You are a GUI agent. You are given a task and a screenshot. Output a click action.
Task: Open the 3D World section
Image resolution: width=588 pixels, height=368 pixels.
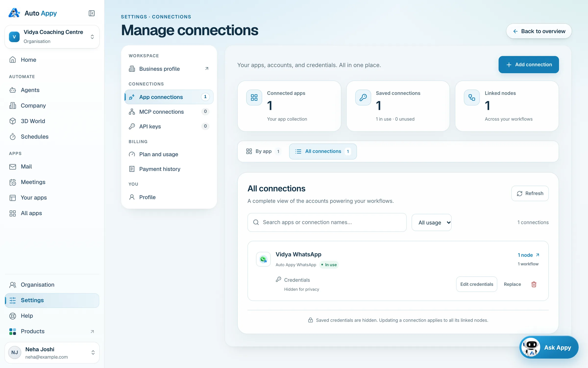52,121
